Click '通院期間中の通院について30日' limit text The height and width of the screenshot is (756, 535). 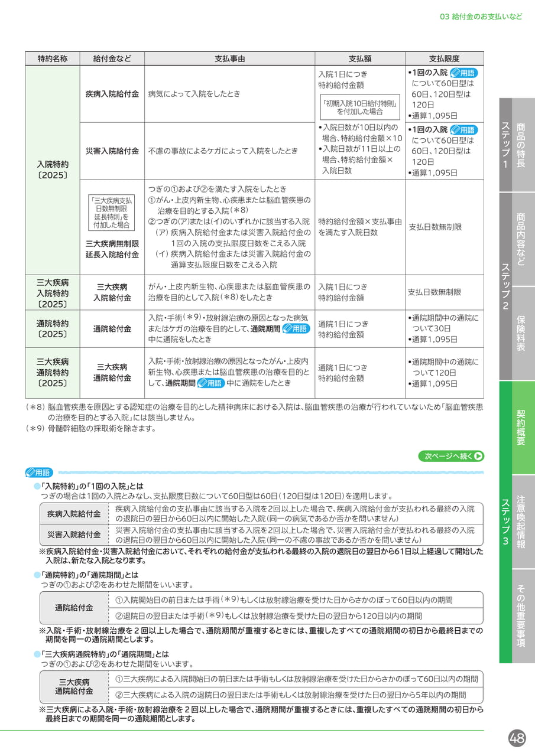tap(444, 323)
